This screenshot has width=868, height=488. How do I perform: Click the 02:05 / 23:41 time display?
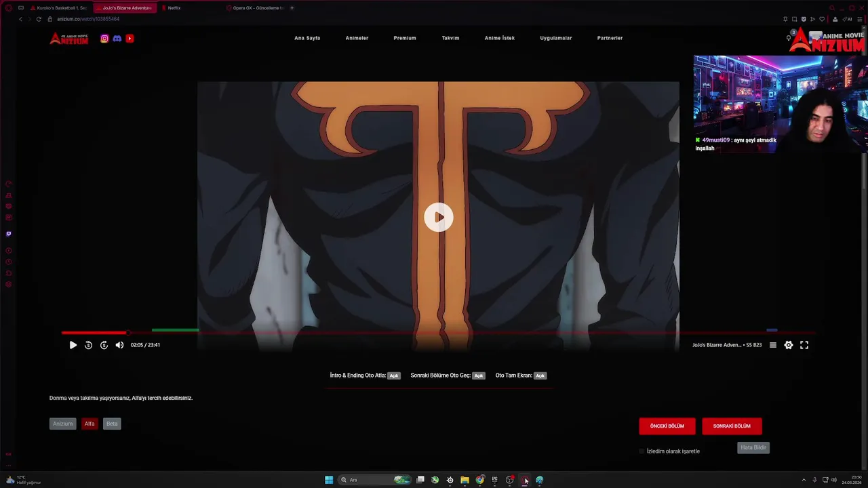(x=145, y=345)
